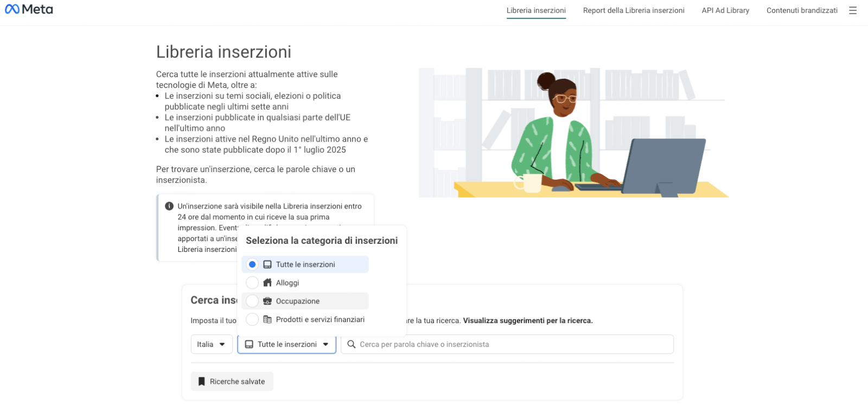The width and height of the screenshot is (868, 417).
Task: Click the text about Regno Unito ads
Action: click(266, 144)
